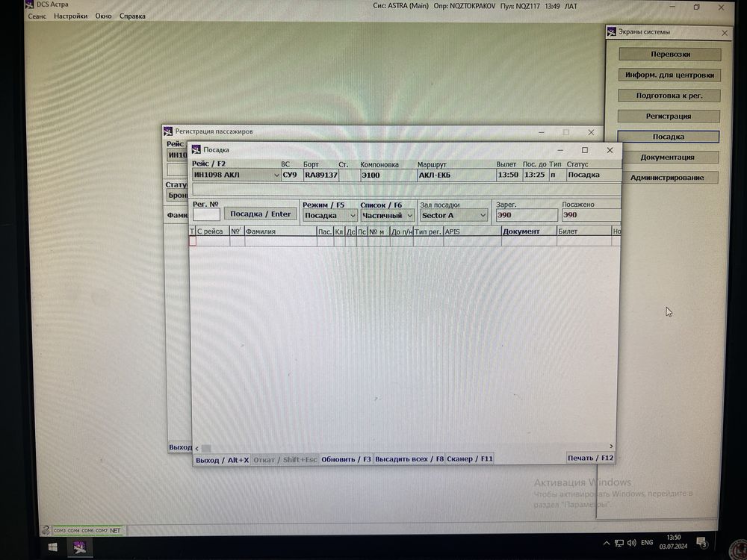The image size is (747, 560).
Task: Tick the checkbox in the first table row
Action: pos(193,241)
